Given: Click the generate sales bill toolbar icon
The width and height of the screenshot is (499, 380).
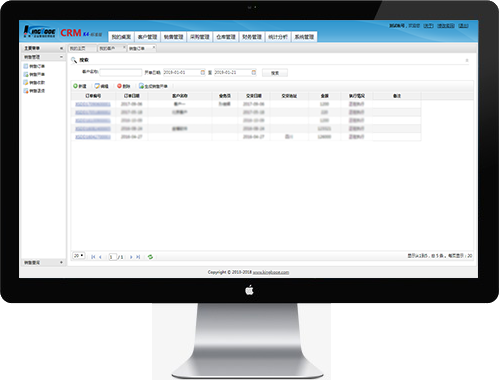Looking at the screenshot, I should coord(141,86).
